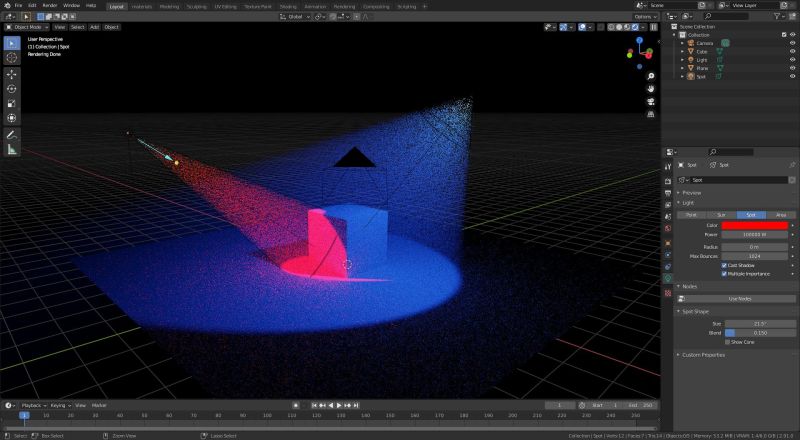Adjust the spot Blend slider
Screen dimensions: 800x440
(760, 333)
